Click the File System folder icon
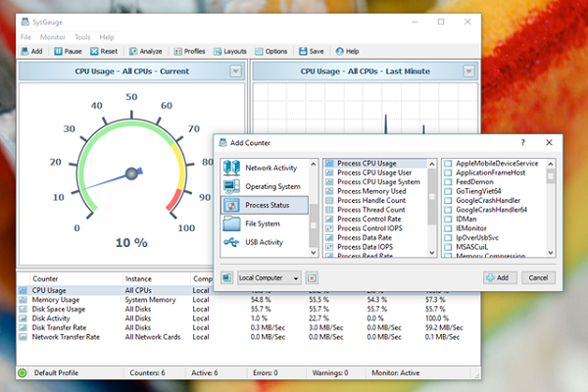 click(x=230, y=223)
